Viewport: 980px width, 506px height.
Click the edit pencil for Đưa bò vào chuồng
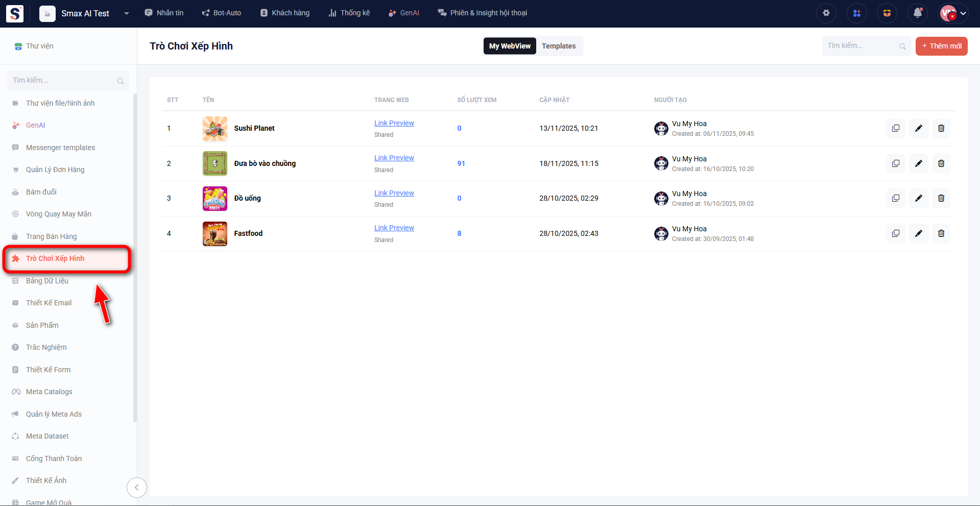coord(918,163)
